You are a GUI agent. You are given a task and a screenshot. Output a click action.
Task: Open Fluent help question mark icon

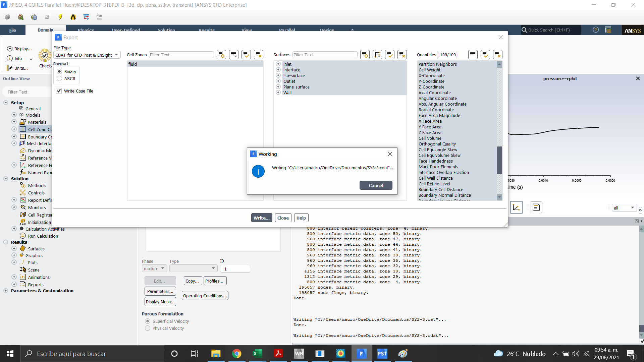596,30
